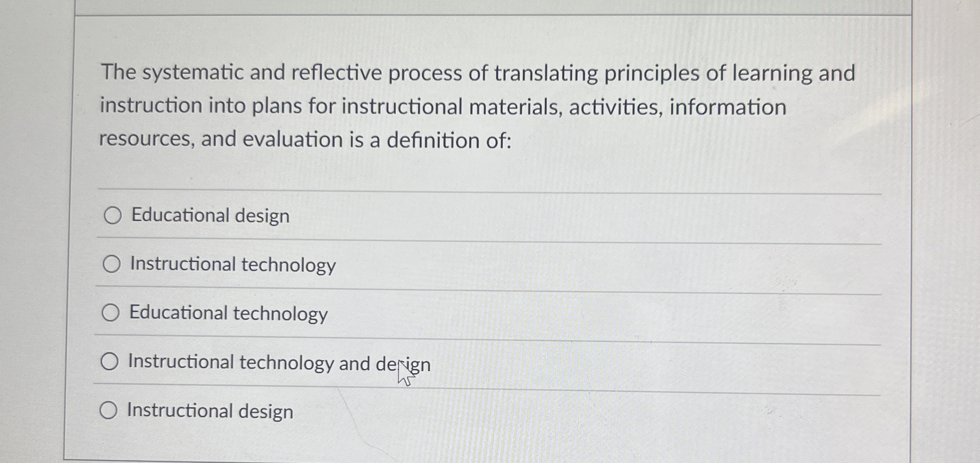Image resolution: width=980 pixels, height=463 pixels.
Task: Click the "Instructional design" answer label
Action: [210, 411]
